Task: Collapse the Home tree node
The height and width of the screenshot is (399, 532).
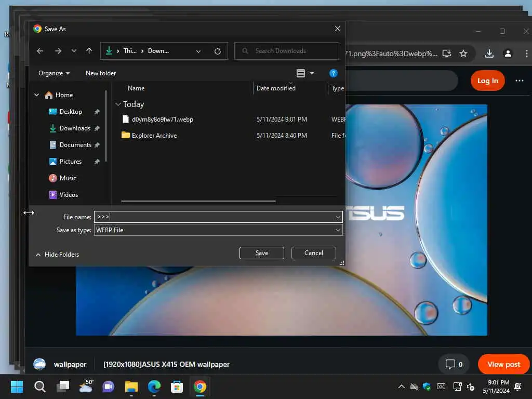Action: [37, 95]
